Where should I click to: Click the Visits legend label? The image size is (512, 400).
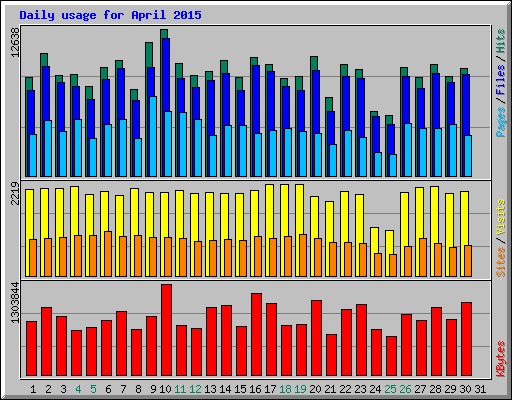(x=501, y=218)
